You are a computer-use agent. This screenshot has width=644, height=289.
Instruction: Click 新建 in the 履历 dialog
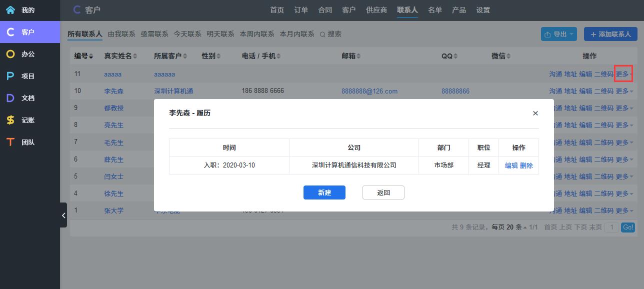[324, 192]
